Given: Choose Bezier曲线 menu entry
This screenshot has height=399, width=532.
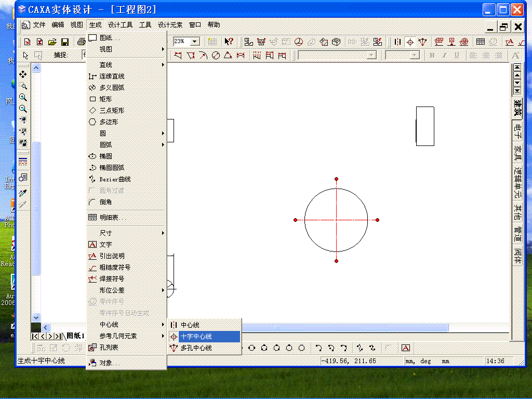Looking at the screenshot, I should coord(126,179).
